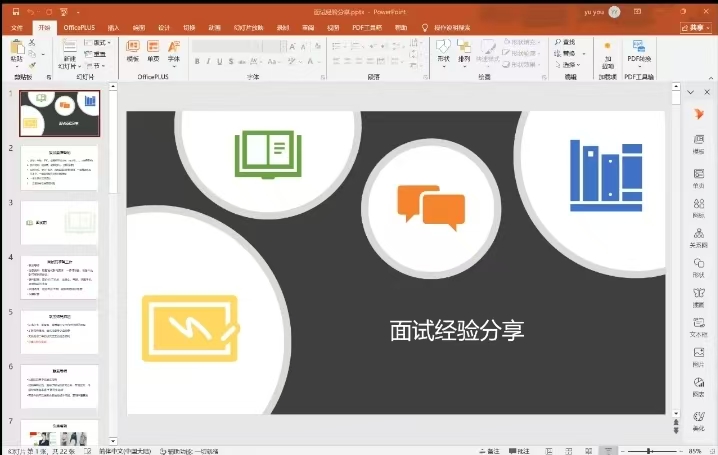Click the Share (共享) button
Image resolution: width=718 pixels, height=455 pixels.
point(696,28)
